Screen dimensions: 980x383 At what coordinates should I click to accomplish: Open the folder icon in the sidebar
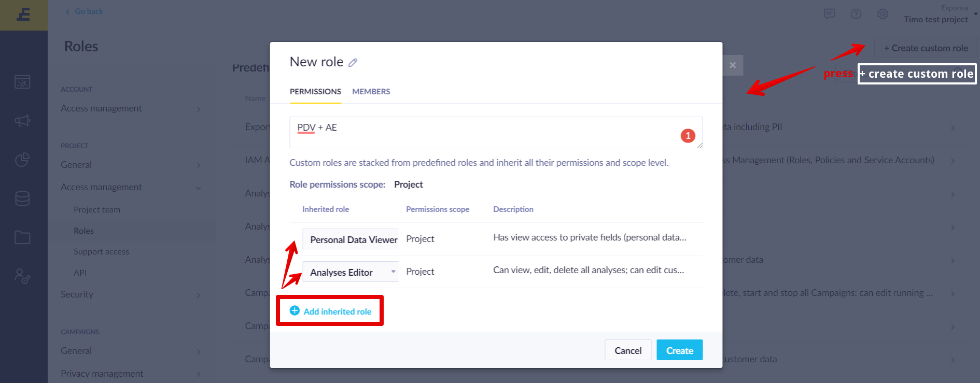click(22, 237)
